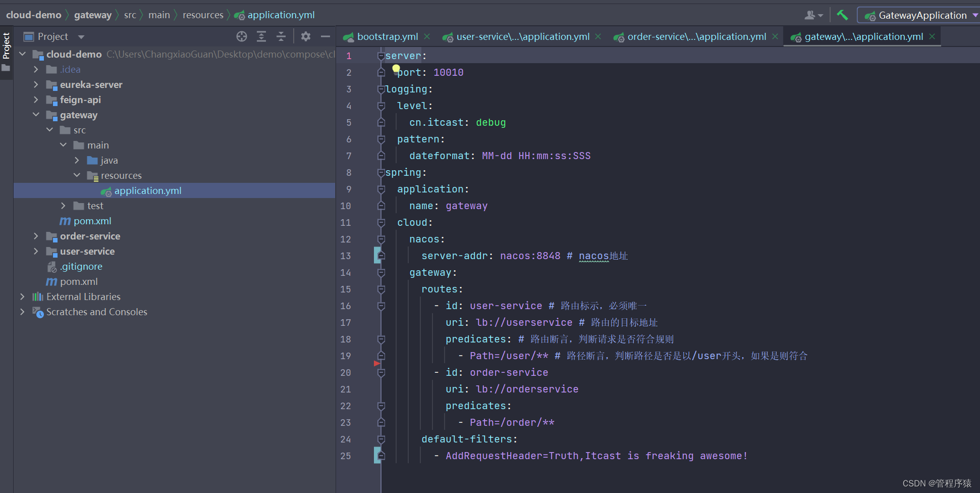Click the AddRequestHeader filter line
The width and height of the screenshot is (980, 493).
point(596,456)
